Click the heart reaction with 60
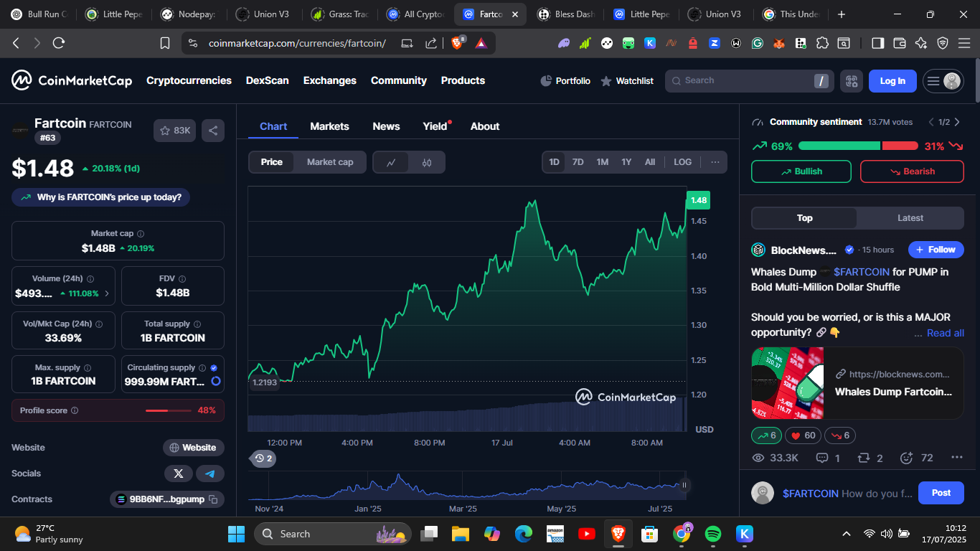The height and width of the screenshot is (551, 980). [x=802, y=435]
